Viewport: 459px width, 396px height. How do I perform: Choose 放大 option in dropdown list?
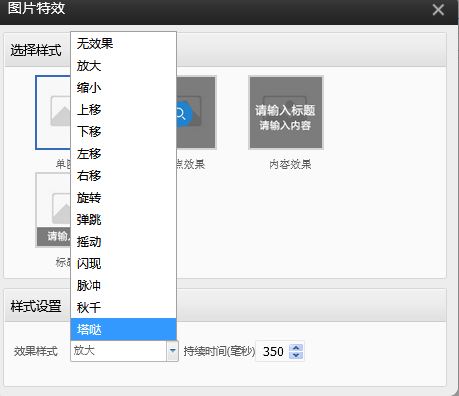[123, 66]
